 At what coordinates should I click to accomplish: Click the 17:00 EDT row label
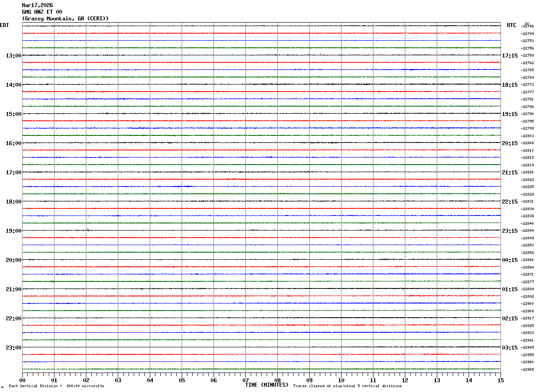(14, 173)
